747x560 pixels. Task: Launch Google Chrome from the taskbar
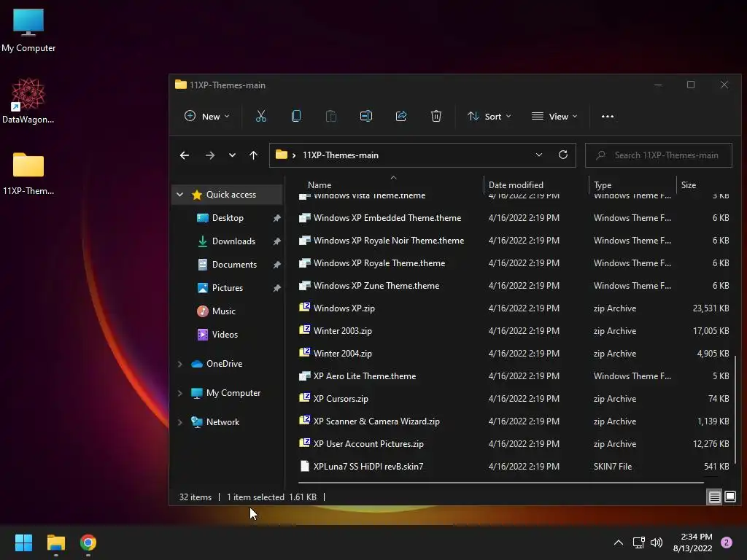(x=88, y=542)
